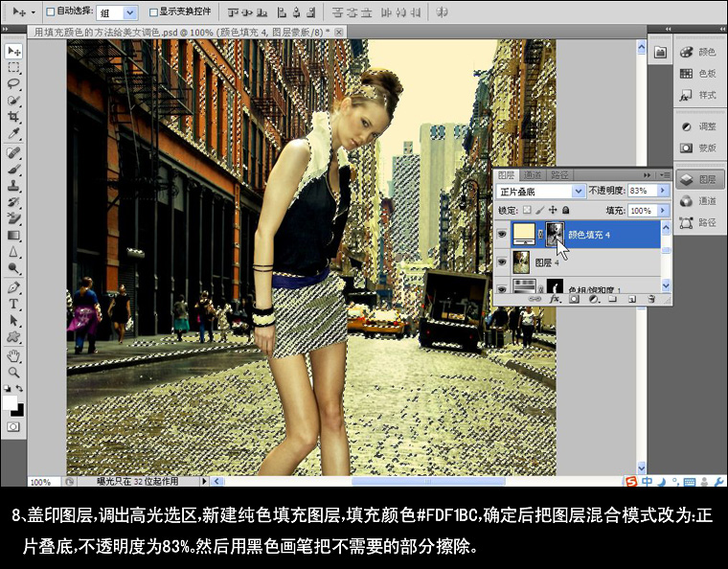Click the link layers icon in Layers panel
This screenshot has width=728, height=569.
click(x=534, y=300)
